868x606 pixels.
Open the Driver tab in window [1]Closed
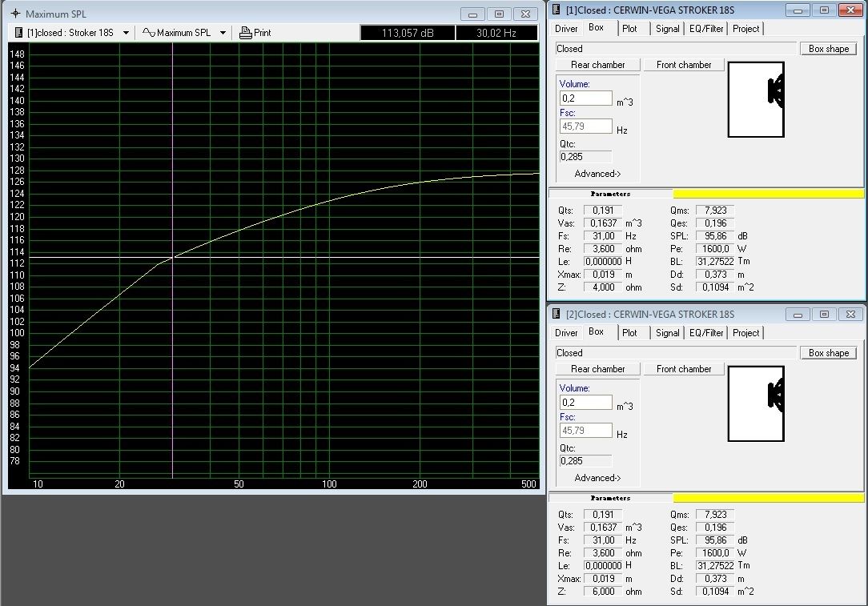[x=566, y=29]
